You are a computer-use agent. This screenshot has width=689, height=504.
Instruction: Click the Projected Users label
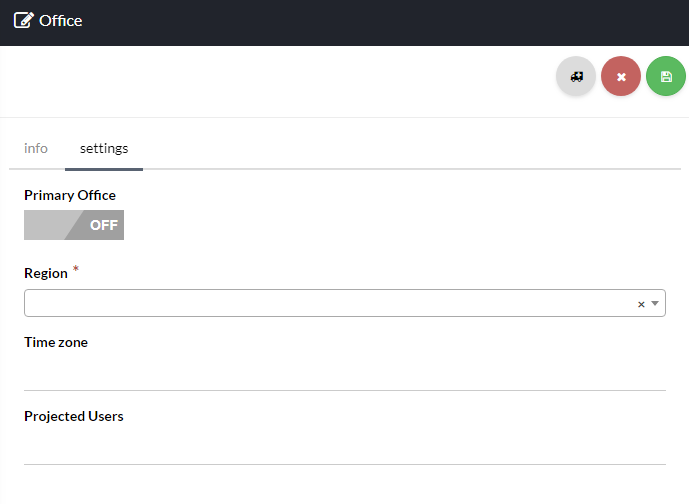74,416
